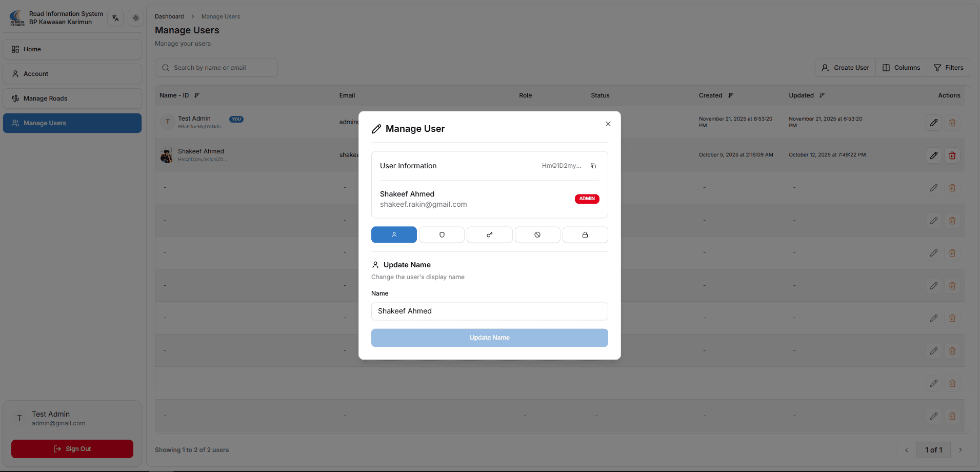Open the Dashboard breadcrumb link

[169, 16]
